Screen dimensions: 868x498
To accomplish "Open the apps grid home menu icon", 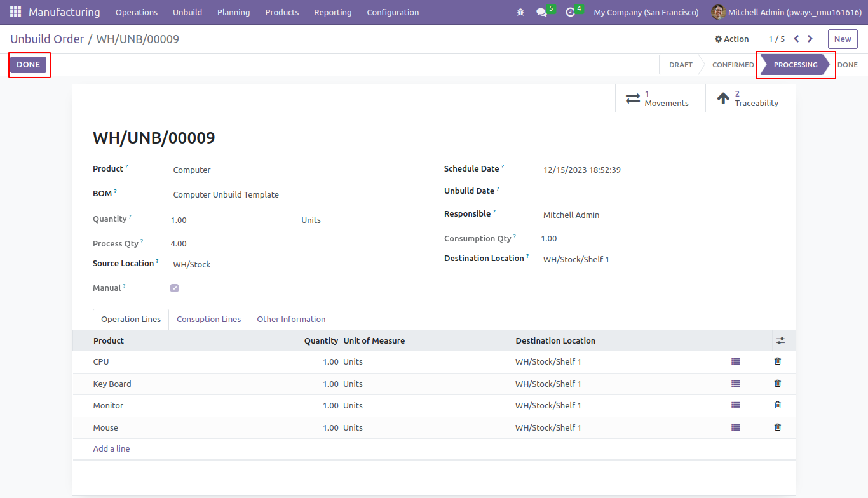I will [15, 12].
